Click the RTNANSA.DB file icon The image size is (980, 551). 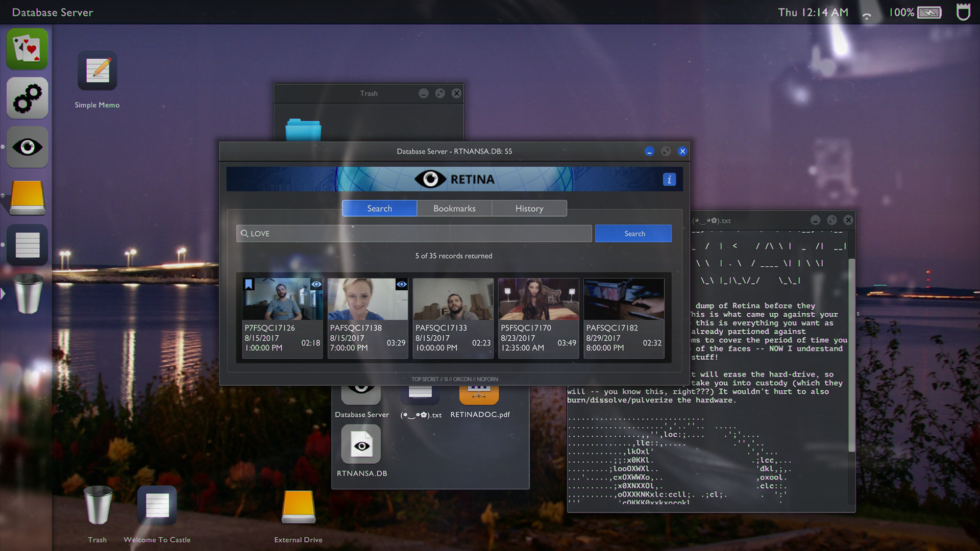pos(361,445)
